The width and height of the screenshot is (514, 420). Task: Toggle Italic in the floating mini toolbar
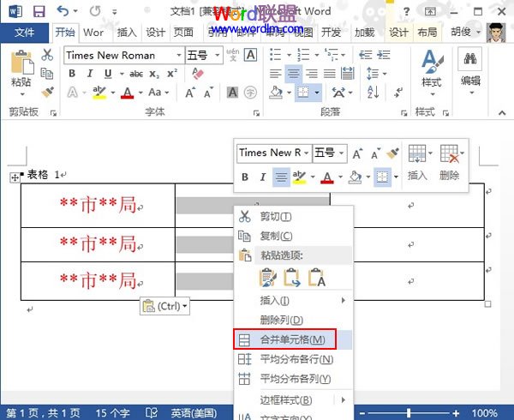pyautogui.click(x=263, y=177)
